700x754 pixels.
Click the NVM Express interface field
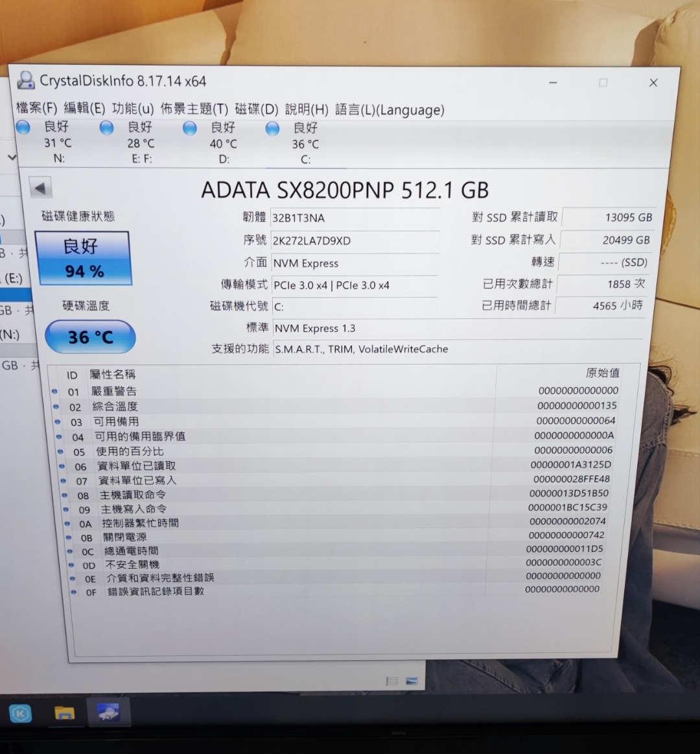tap(355, 263)
